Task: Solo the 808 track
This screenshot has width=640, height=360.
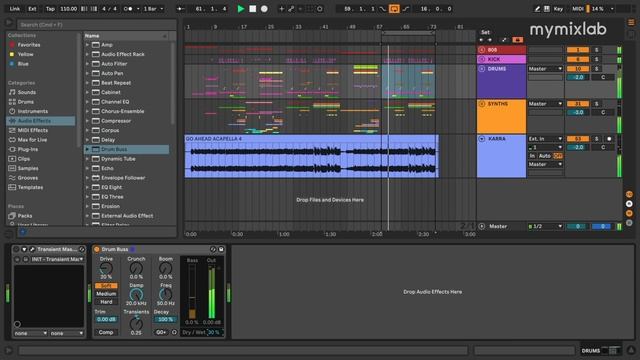Action: tap(596, 50)
